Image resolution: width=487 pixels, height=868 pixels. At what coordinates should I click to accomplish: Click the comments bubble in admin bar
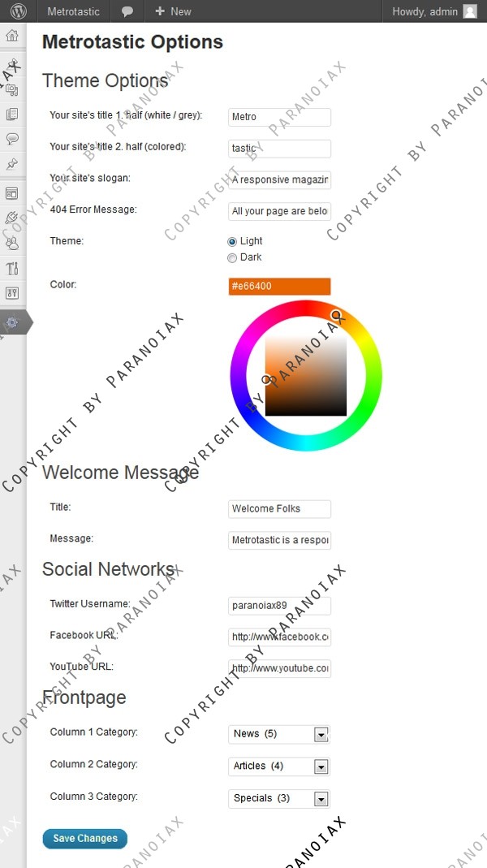tap(127, 11)
